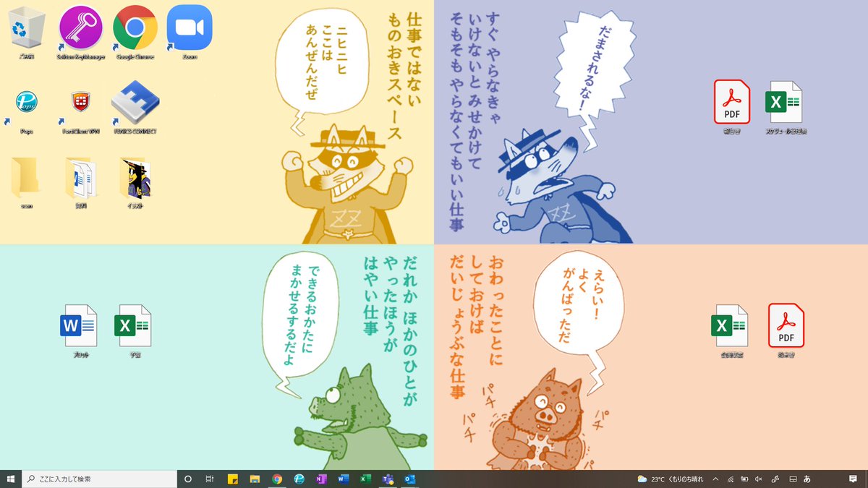Open the Windows Start menu

[x=11, y=479]
